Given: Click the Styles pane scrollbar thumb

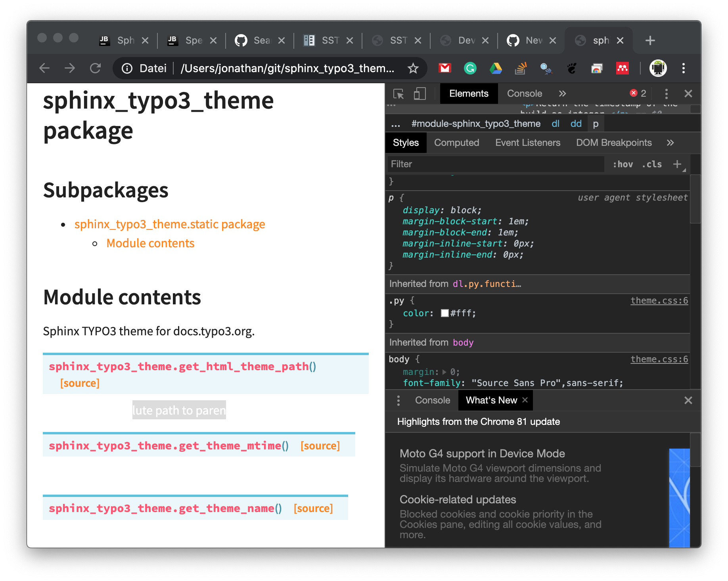Looking at the screenshot, I should click(x=695, y=199).
